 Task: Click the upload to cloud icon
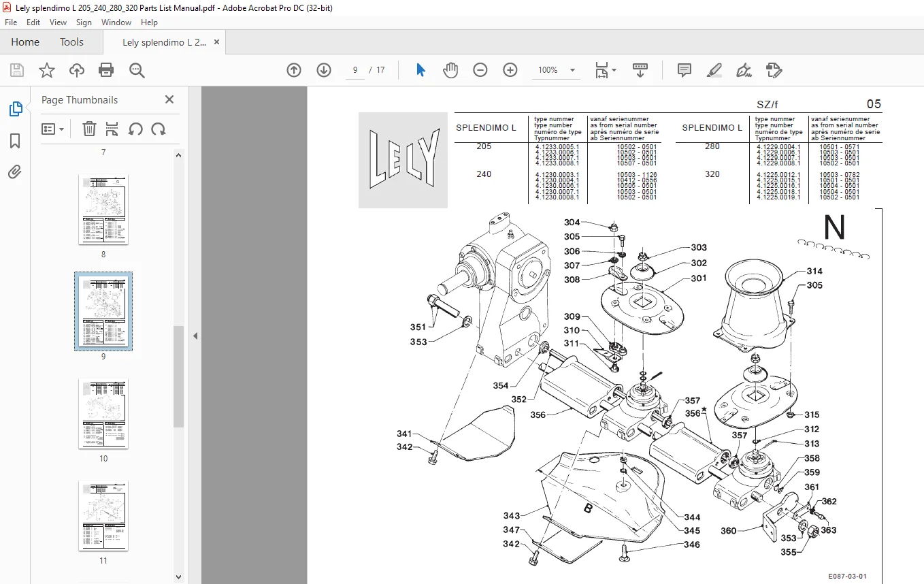[x=77, y=70]
